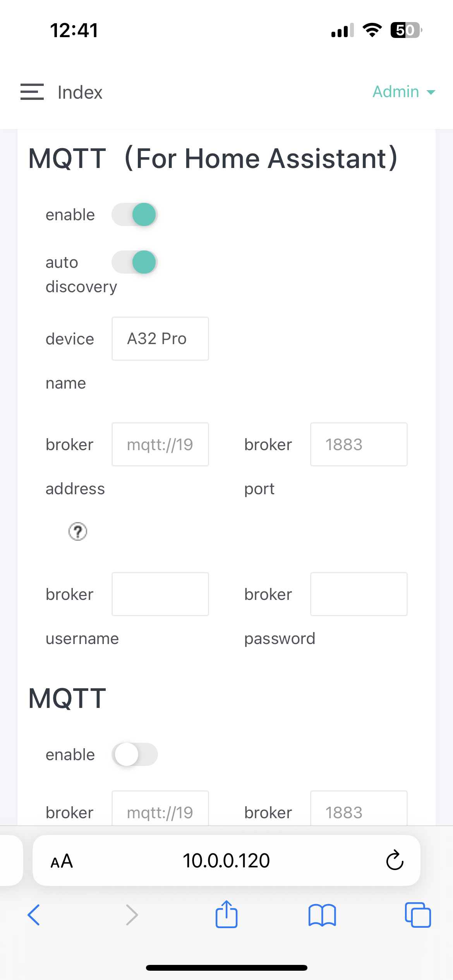The image size is (453, 980).
Task: Select the broker username input box
Action: click(160, 594)
